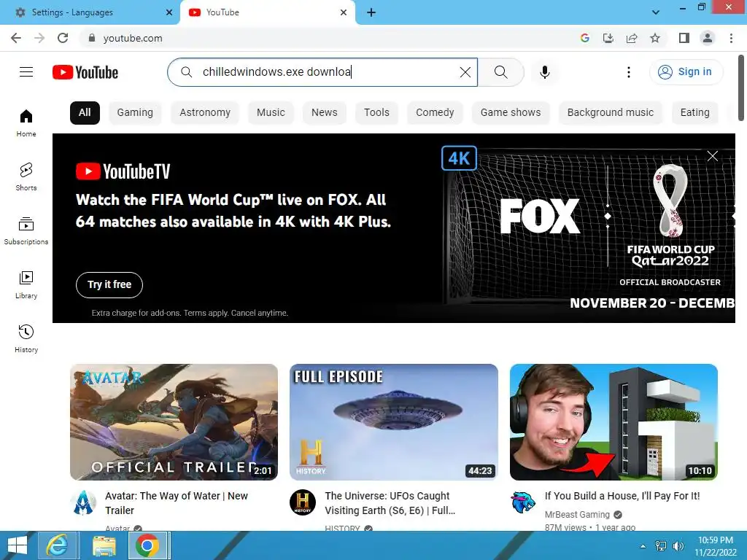Click If You Build a House title

[x=622, y=496]
